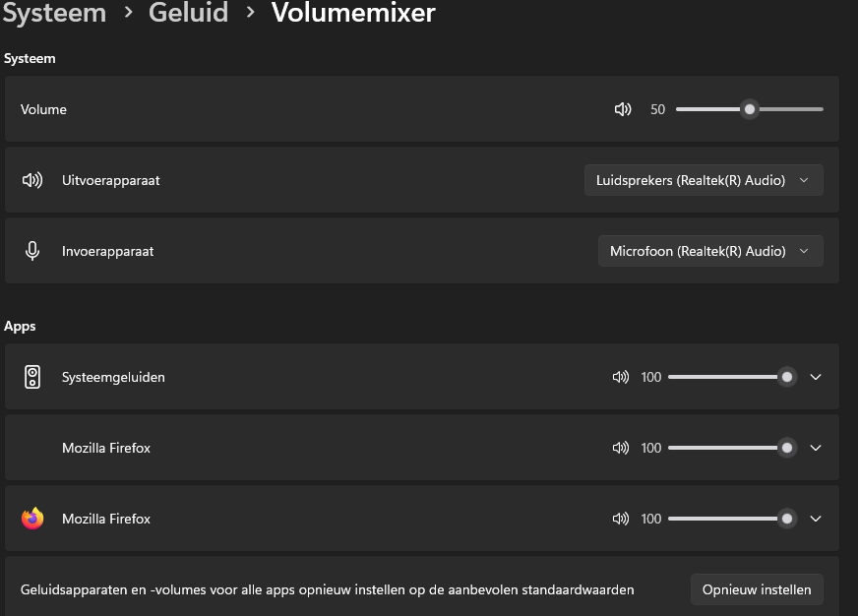The width and height of the screenshot is (858, 616).
Task: Expand the chevron of Firefox entry with logo
Action: pos(815,519)
